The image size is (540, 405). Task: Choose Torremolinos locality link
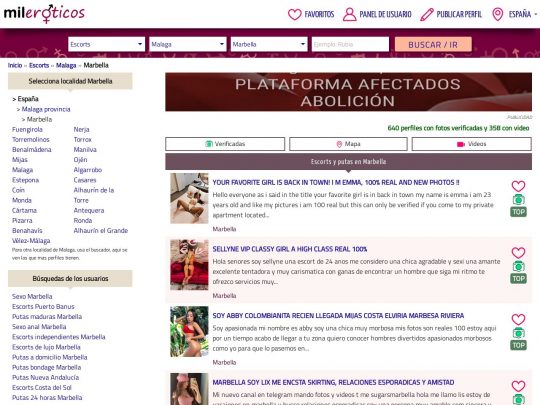[x=31, y=139]
